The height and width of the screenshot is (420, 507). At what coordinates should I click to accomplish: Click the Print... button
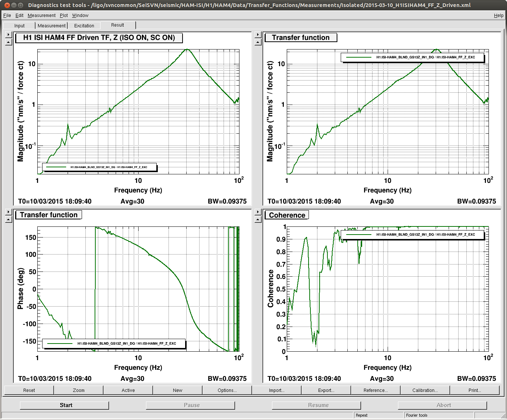[474, 390]
